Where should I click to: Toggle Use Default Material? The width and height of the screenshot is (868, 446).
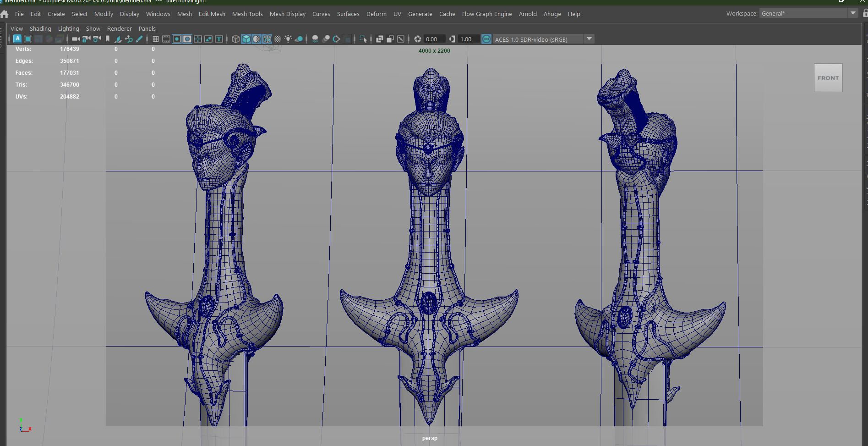[257, 39]
